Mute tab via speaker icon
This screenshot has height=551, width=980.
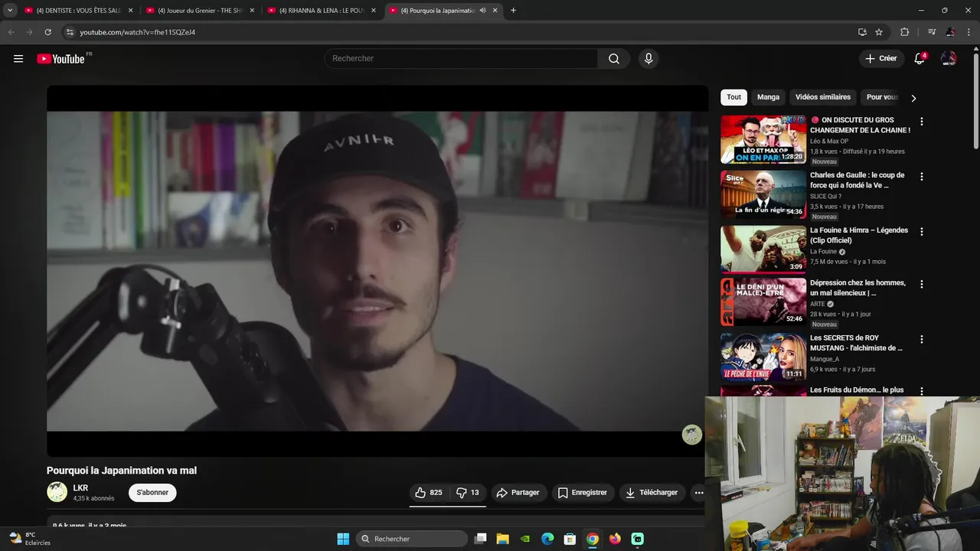point(483,11)
